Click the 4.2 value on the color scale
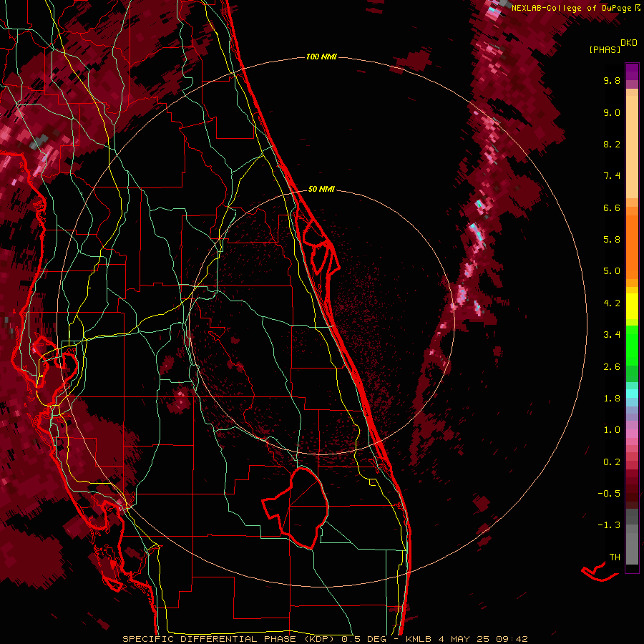The image size is (644, 644). click(612, 303)
